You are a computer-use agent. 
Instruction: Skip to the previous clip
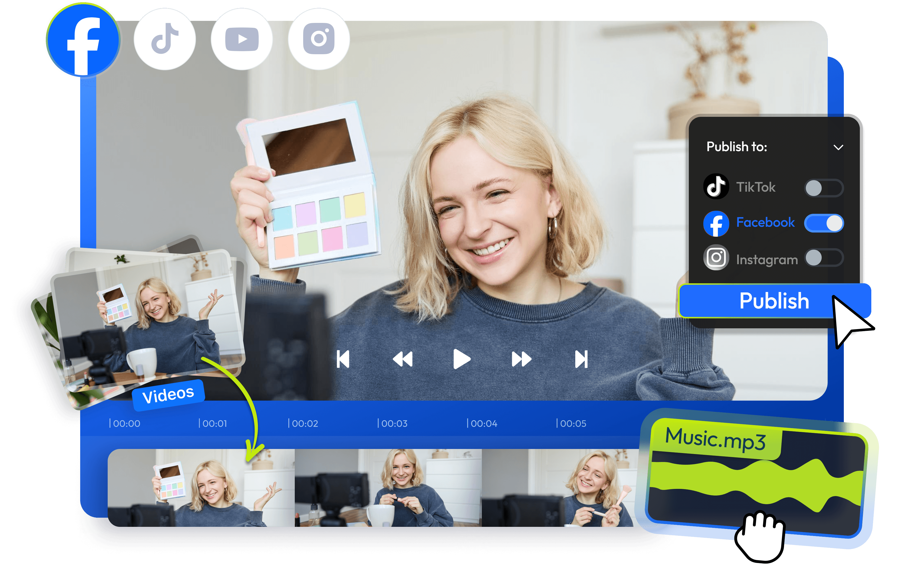[x=343, y=359]
